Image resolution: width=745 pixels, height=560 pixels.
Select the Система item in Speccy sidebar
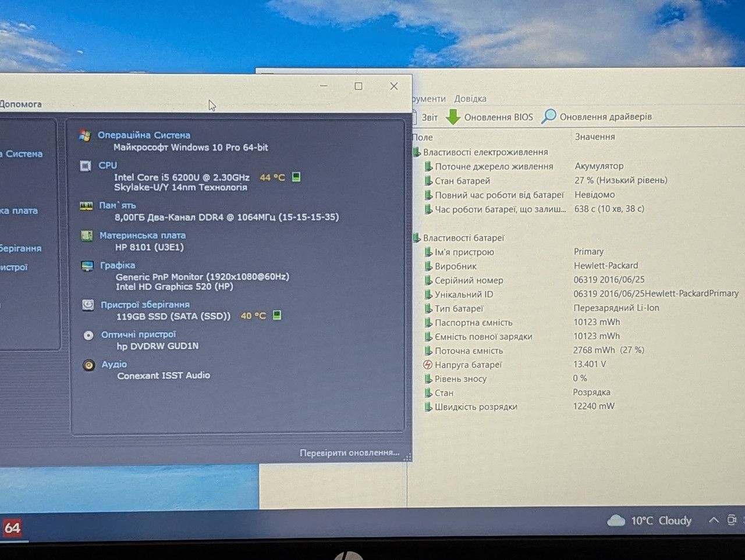(22, 154)
